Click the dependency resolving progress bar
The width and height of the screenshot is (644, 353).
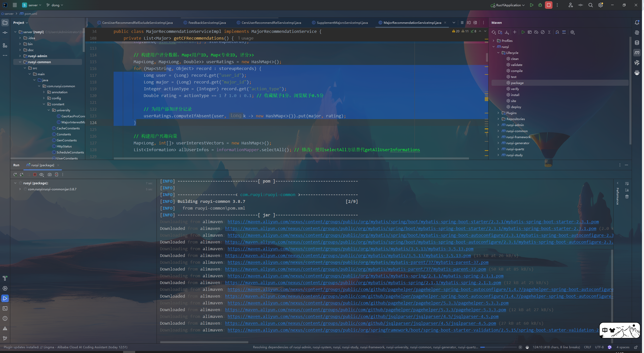[498, 347]
